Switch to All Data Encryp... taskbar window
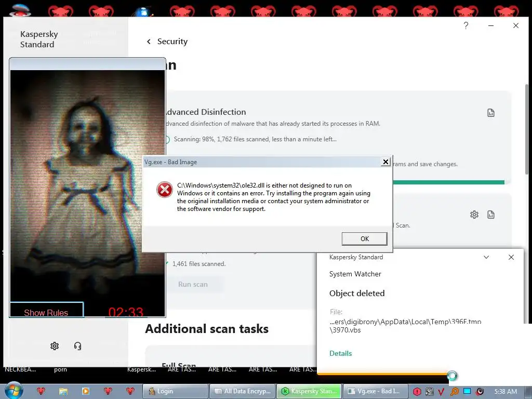This screenshot has height=399, width=532. pos(242,391)
